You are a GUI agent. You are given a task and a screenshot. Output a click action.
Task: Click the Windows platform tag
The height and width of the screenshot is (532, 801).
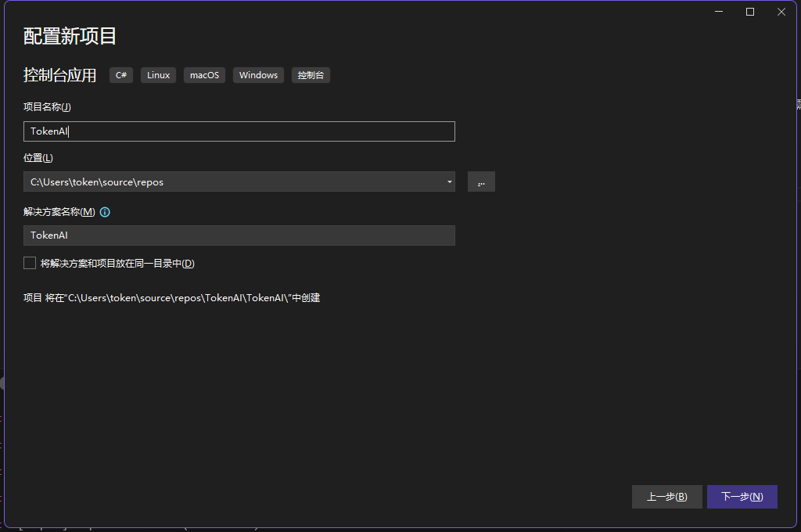pyautogui.click(x=258, y=75)
